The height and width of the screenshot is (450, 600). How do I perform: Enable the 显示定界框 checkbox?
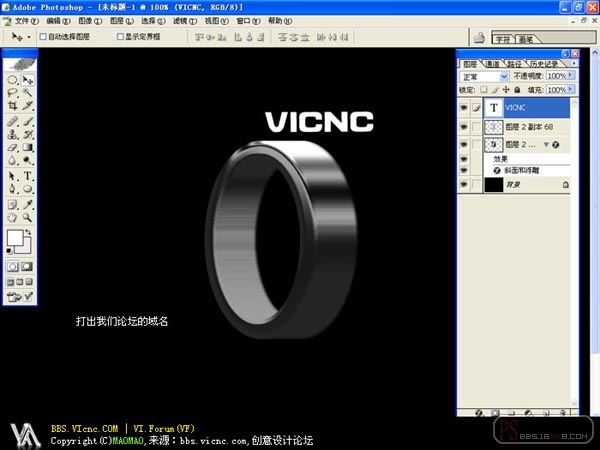click(120, 36)
